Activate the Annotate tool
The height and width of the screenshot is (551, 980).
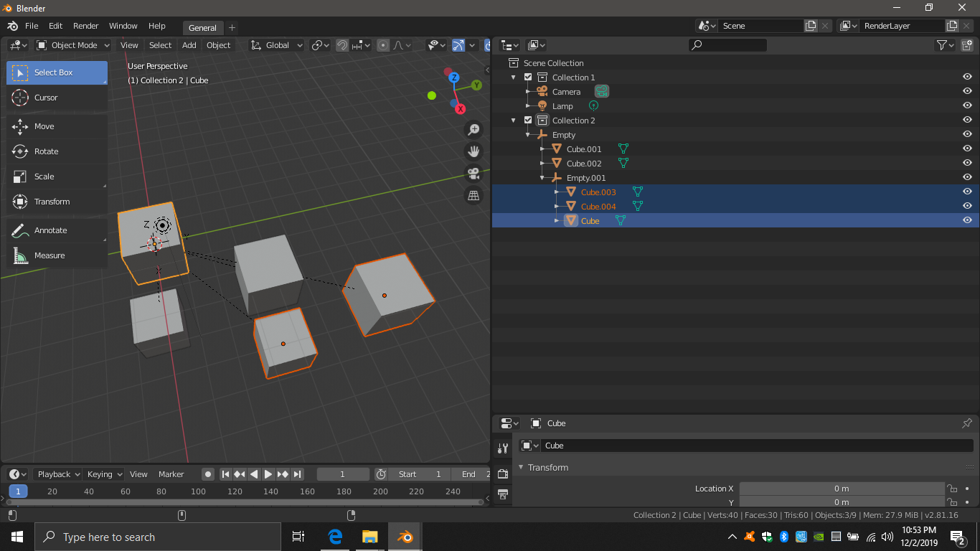(57, 230)
